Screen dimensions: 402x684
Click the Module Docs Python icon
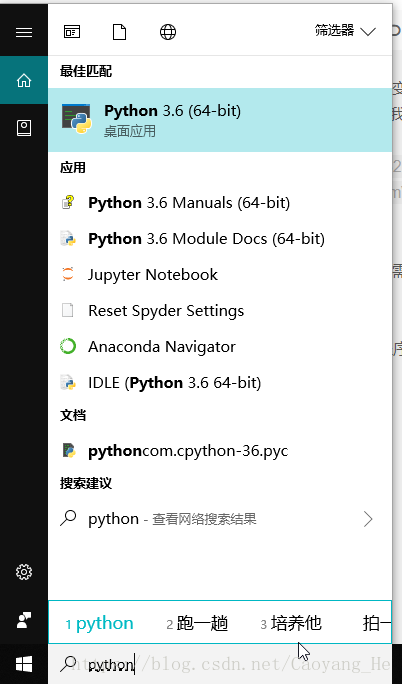(x=68, y=239)
